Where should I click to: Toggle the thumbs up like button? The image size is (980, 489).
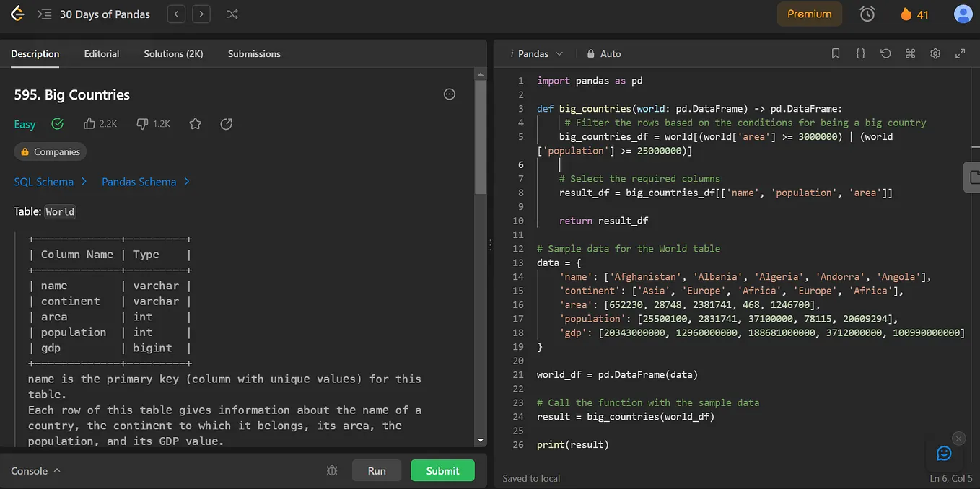pyautogui.click(x=100, y=124)
